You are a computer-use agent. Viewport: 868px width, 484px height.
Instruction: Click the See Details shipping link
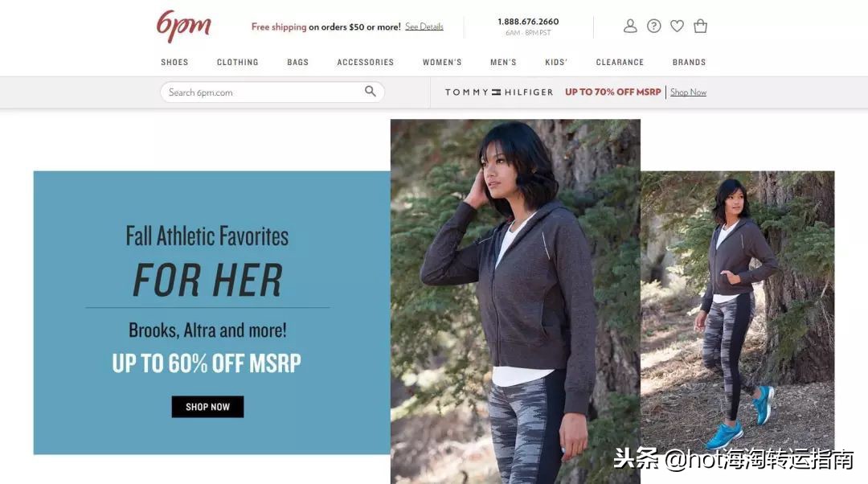click(424, 27)
